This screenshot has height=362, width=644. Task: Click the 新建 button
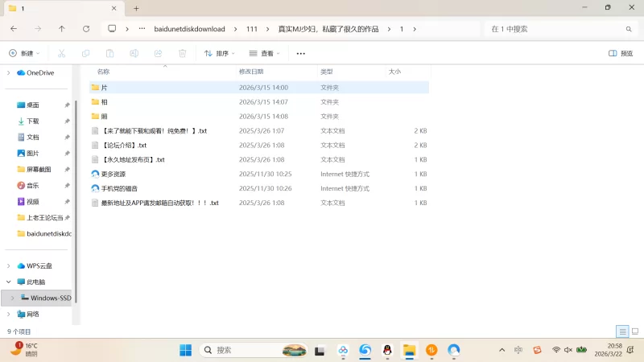click(24, 53)
